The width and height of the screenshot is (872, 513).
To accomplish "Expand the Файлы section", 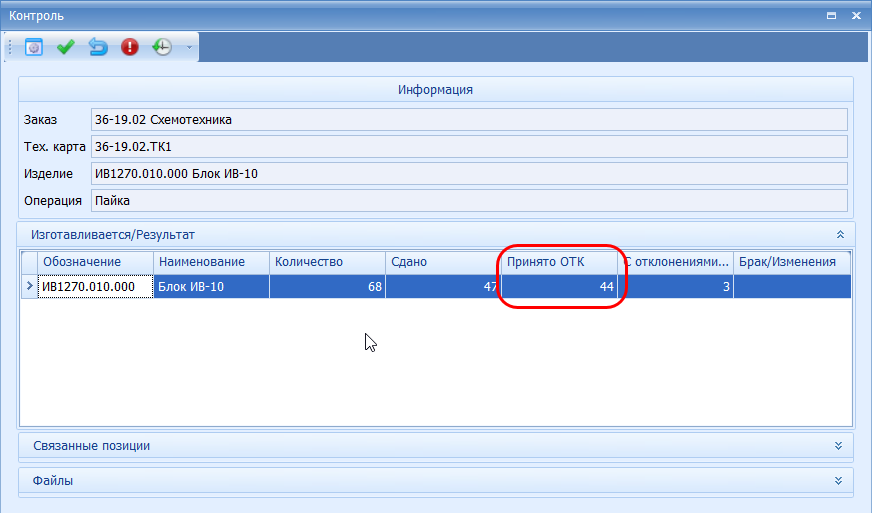I will click(x=839, y=481).
